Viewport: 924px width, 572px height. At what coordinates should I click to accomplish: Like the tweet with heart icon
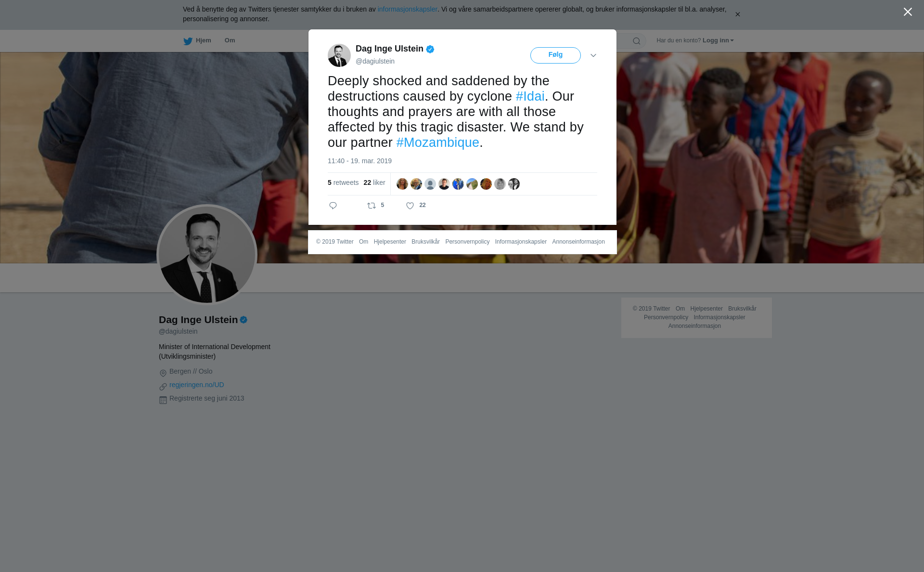tap(410, 206)
